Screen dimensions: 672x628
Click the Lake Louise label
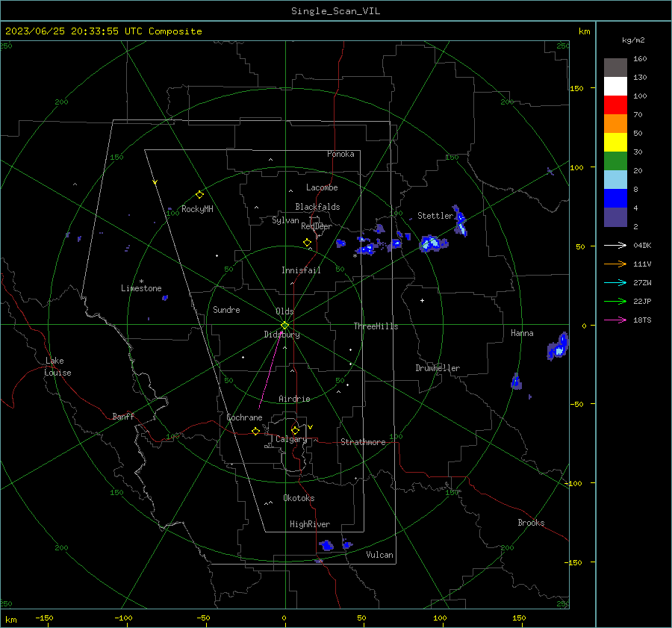point(57,367)
